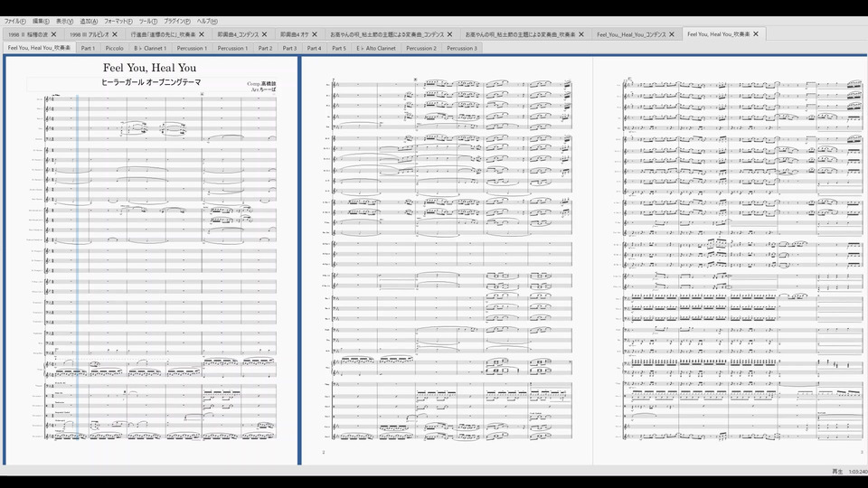Viewport: 868px width, 488px height.
Task: Close the お島やんの唄 変奏曲_吹奏楽 tab
Action: click(581, 34)
